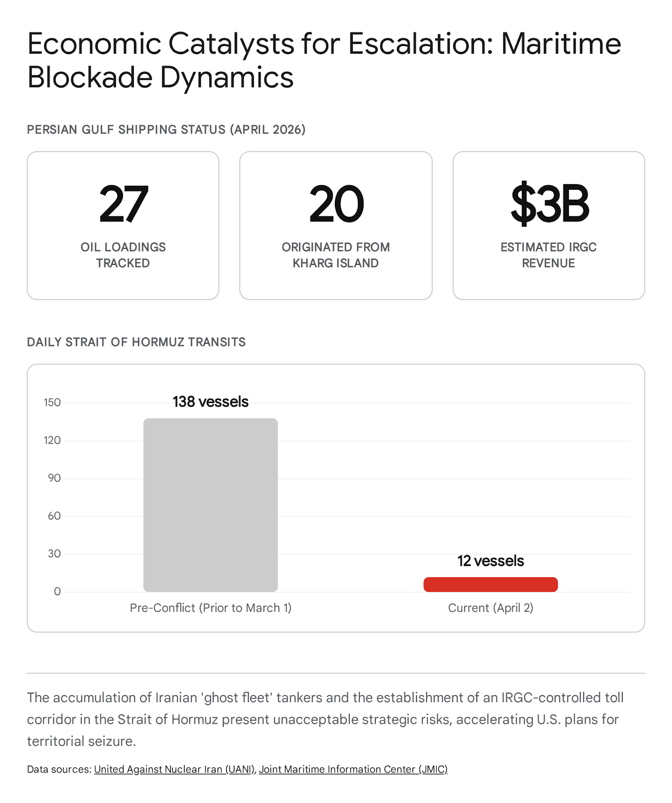The image size is (672, 803).
Task: Open the Joint Maritime Information Center (JMIC) link
Action: point(353,769)
